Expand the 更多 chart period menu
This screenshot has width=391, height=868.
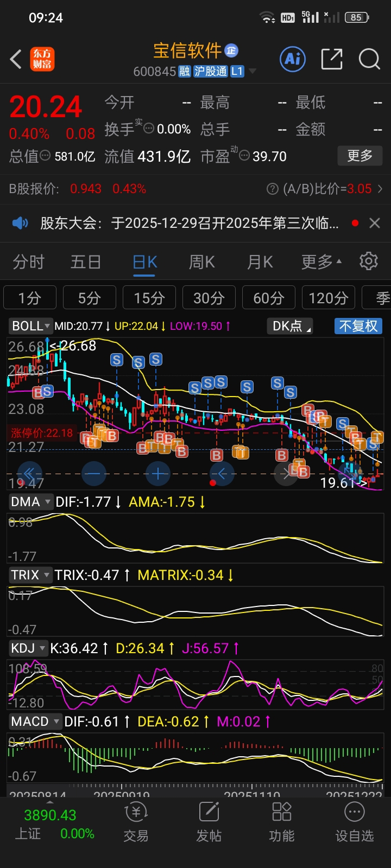[x=321, y=262]
